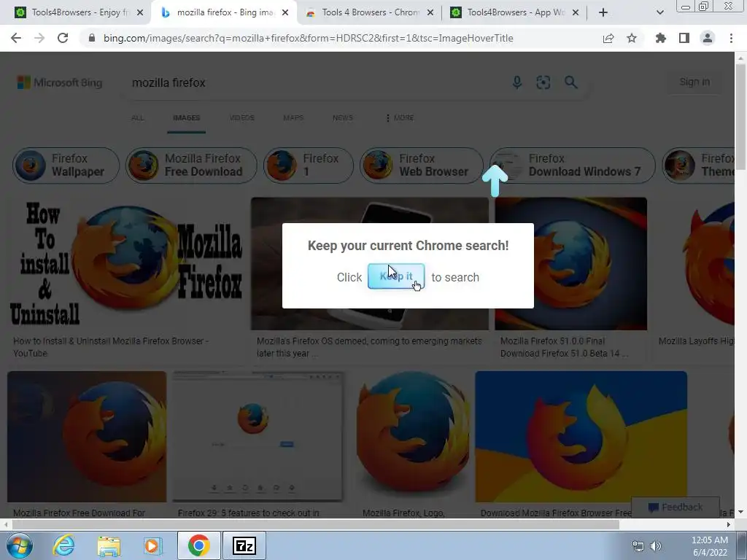Open the Chrome profile avatar

[708, 38]
